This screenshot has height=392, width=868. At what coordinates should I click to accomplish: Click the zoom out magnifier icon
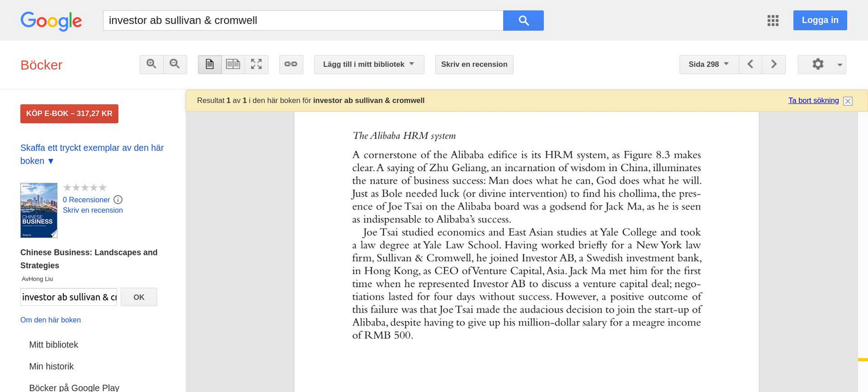pyautogui.click(x=175, y=64)
